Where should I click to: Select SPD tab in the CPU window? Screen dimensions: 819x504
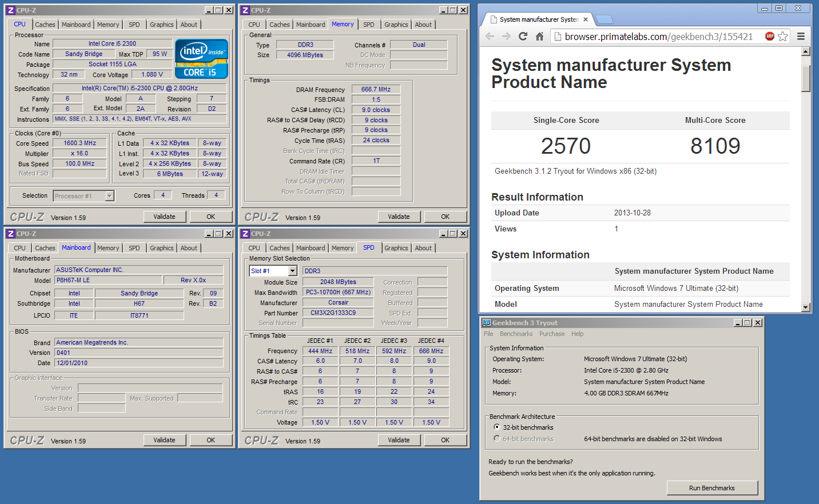click(134, 25)
